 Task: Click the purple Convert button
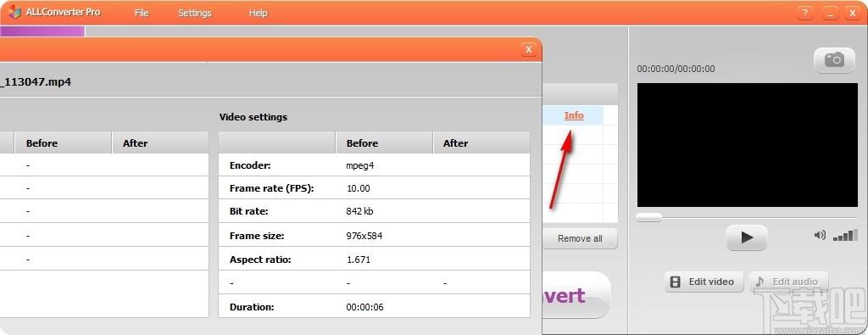[576, 295]
